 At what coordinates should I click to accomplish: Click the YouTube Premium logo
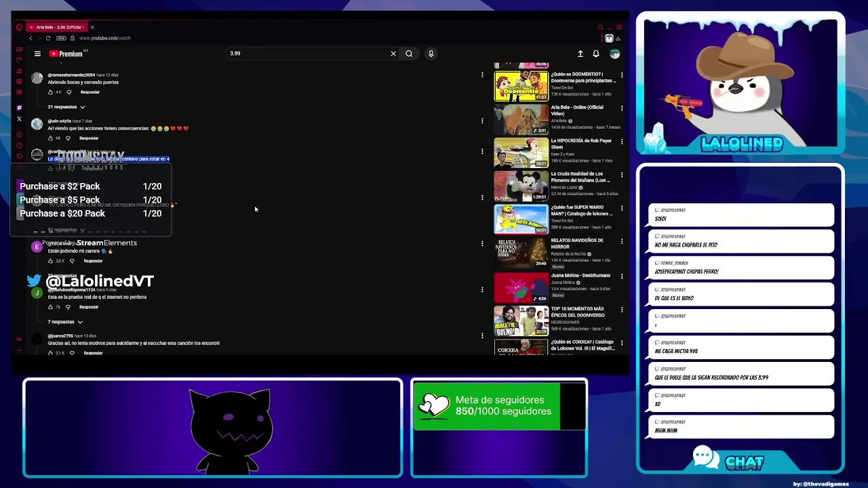(66, 54)
